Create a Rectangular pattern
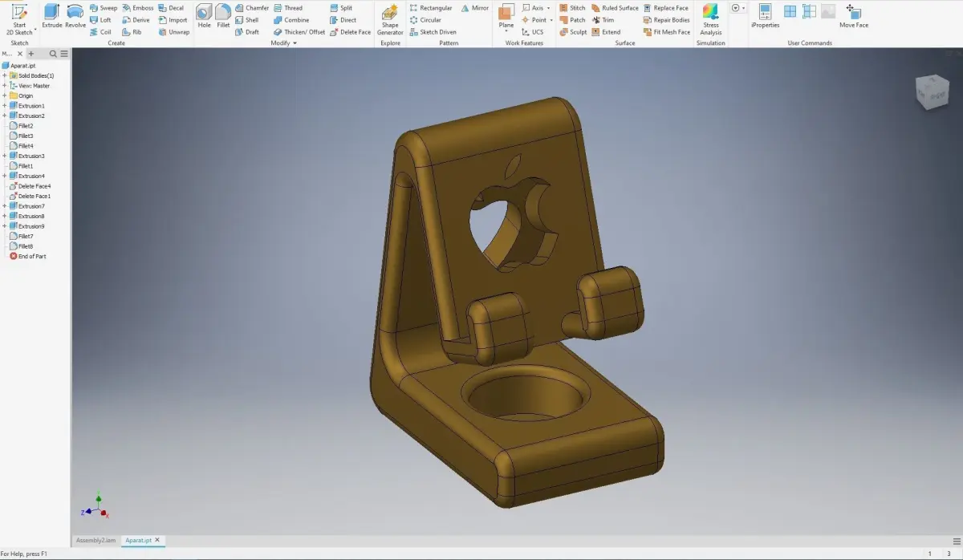963x560 pixels. point(431,8)
